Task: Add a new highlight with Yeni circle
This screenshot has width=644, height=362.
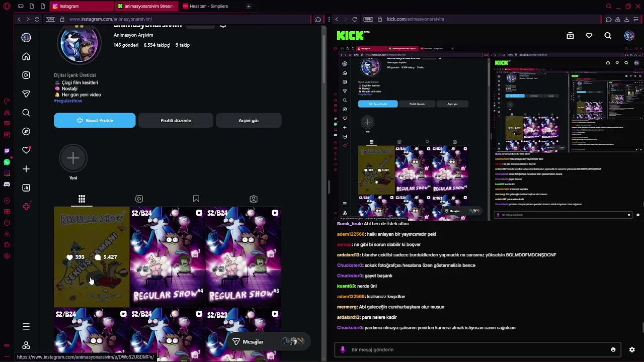Action: pyautogui.click(x=73, y=158)
